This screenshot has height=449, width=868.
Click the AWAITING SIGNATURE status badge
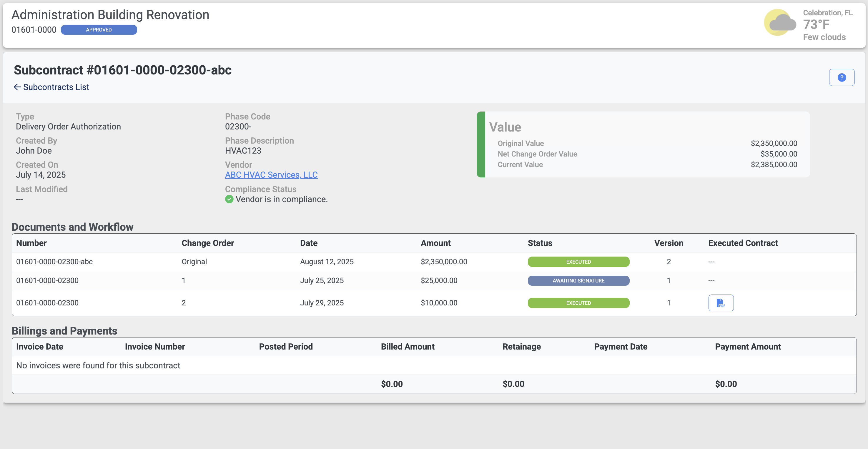coord(578,281)
